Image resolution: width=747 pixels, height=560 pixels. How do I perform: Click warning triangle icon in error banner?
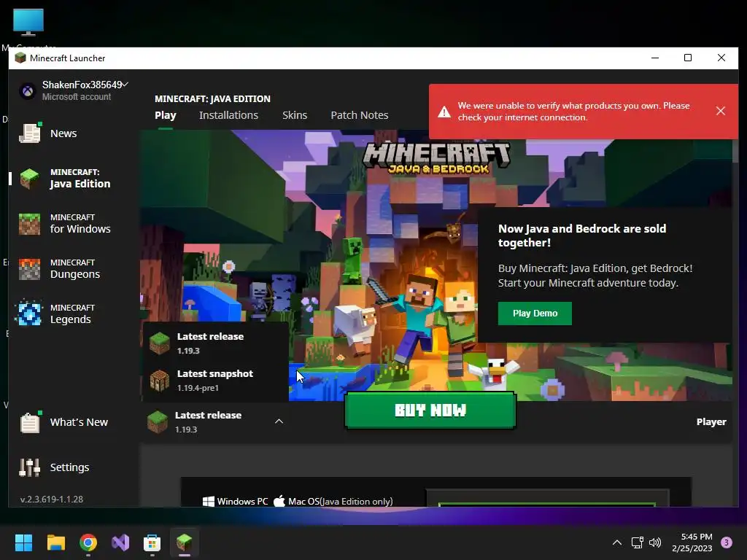tap(444, 112)
